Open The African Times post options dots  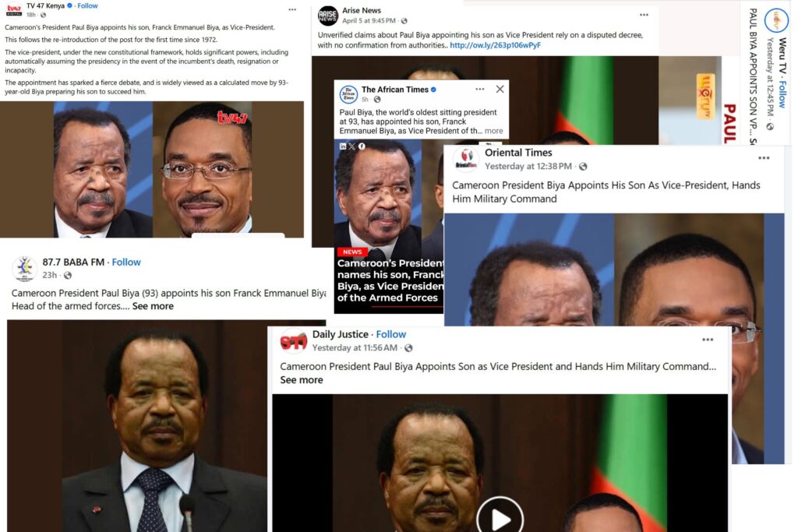(x=479, y=89)
